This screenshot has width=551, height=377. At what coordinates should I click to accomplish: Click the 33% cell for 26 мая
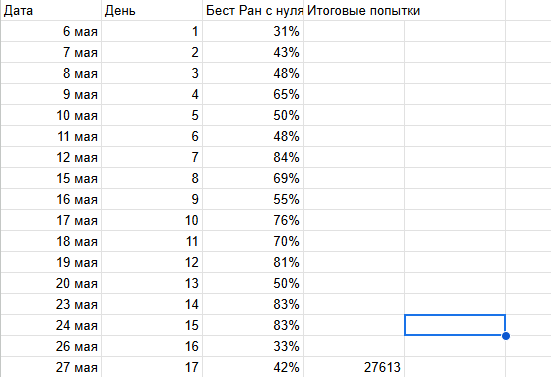[253, 346]
